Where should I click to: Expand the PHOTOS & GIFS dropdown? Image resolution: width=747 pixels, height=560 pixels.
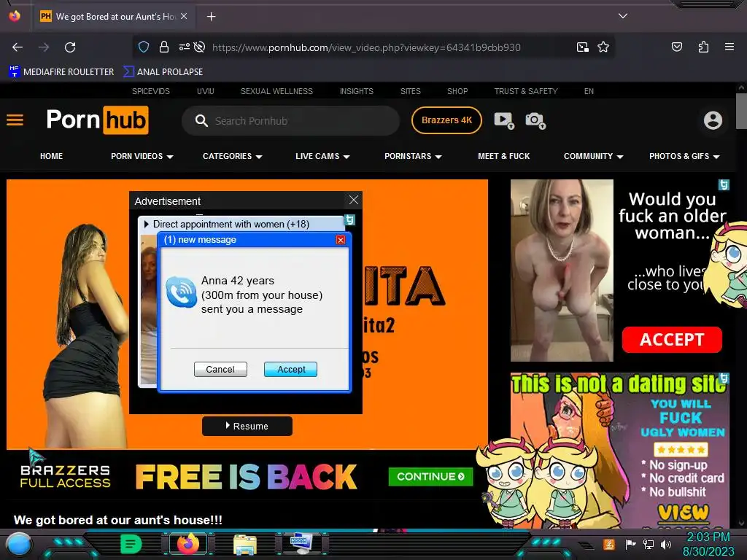[x=684, y=156]
